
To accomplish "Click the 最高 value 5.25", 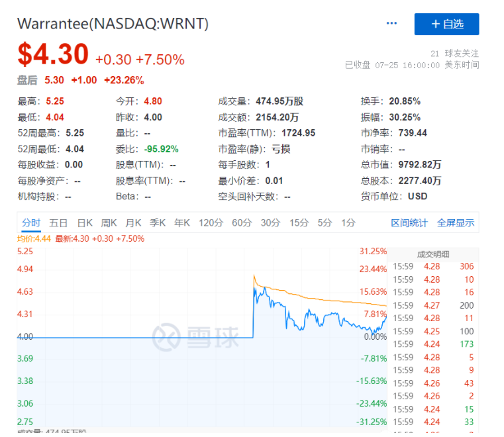I will click(x=55, y=101).
